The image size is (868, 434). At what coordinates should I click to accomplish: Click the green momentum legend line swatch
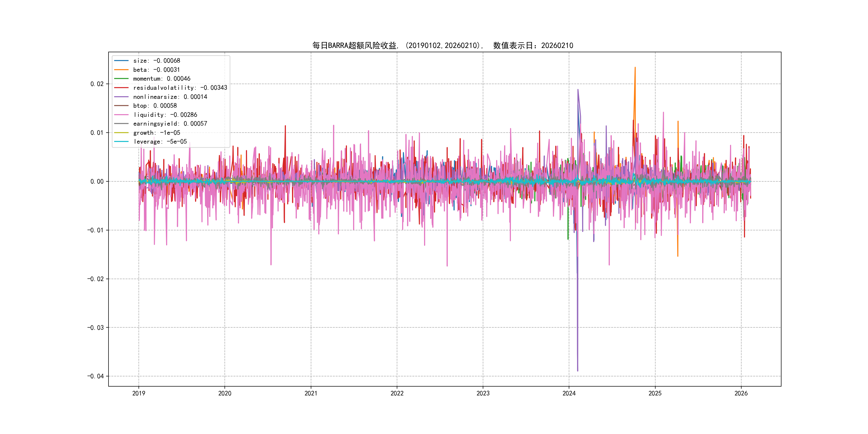pyautogui.click(x=121, y=78)
